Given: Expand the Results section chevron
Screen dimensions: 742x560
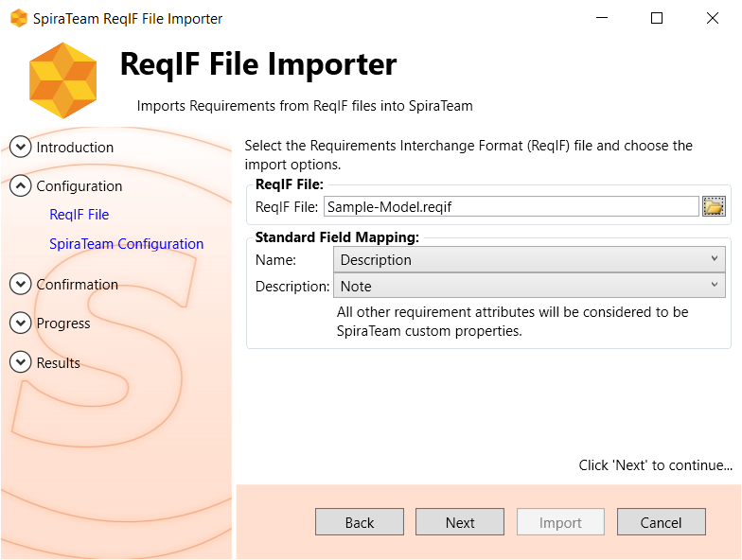Looking at the screenshot, I should click(x=20, y=362).
